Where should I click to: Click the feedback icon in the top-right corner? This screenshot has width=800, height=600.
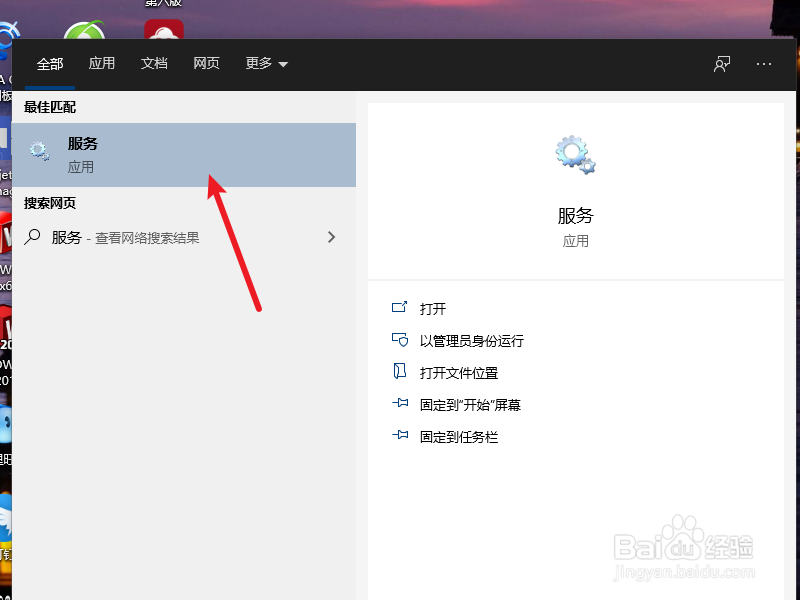point(720,63)
